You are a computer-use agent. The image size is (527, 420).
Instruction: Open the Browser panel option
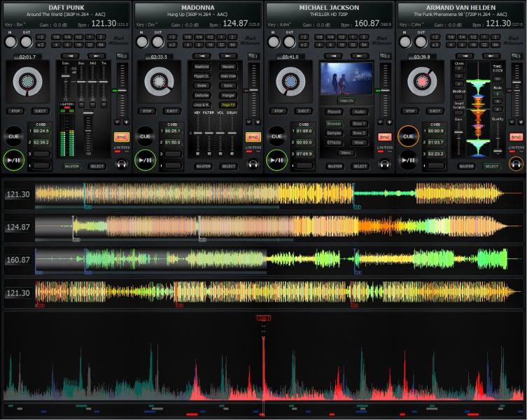pos(334,123)
